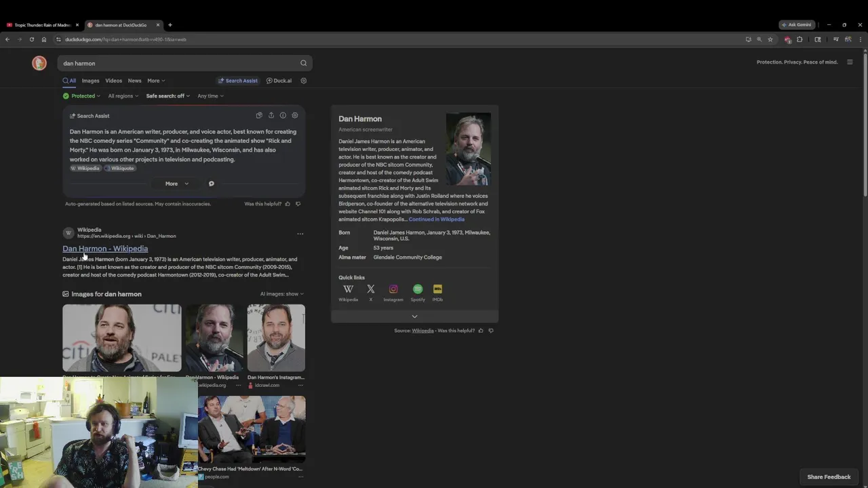Expand the Dan Harmon knowledge panel chevron
This screenshot has width=868, height=488.
(414, 316)
